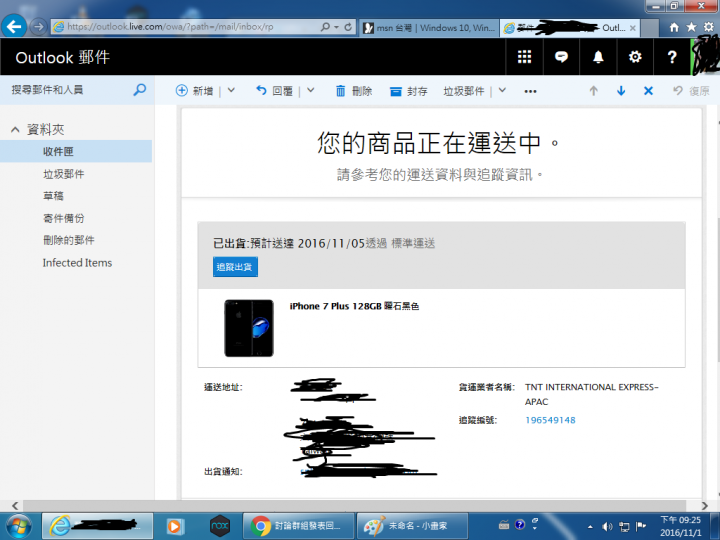The width and height of the screenshot is (720, 540).
Task: Go to previous message up arrow
Action: [594, 91]
